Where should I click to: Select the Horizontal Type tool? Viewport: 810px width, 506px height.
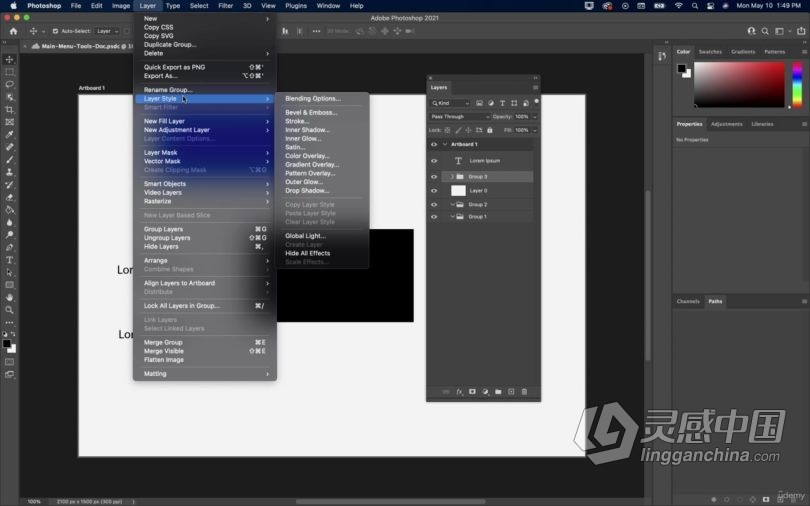pos(9,260)
